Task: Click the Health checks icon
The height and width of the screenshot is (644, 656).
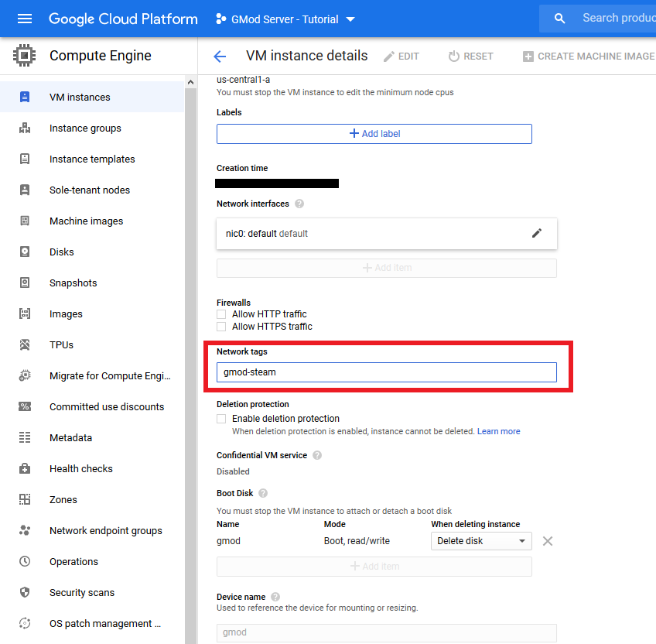Action: (x=25, y=468)
